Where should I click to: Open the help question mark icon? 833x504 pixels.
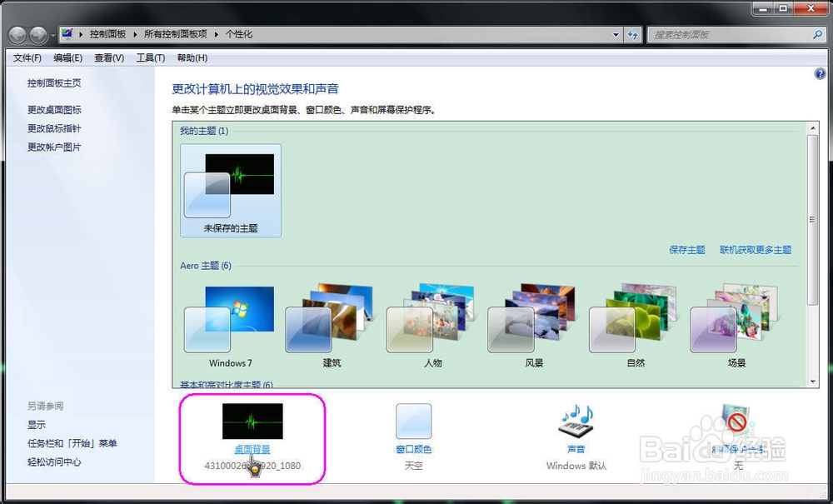click(x=820, y=74)
